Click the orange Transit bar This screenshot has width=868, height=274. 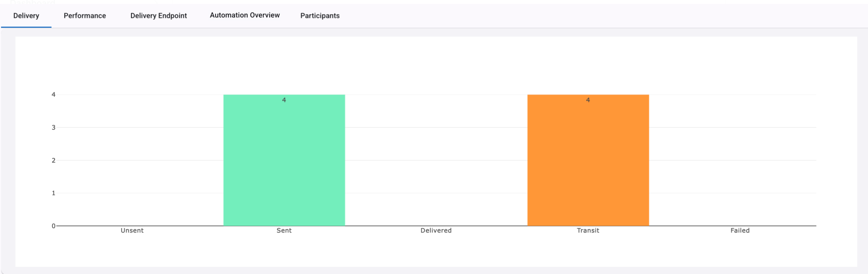click(588, 160)
